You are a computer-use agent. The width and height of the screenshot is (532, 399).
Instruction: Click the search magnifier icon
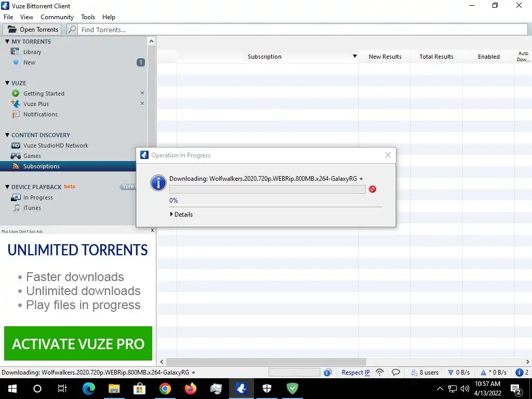click(72, 30)
